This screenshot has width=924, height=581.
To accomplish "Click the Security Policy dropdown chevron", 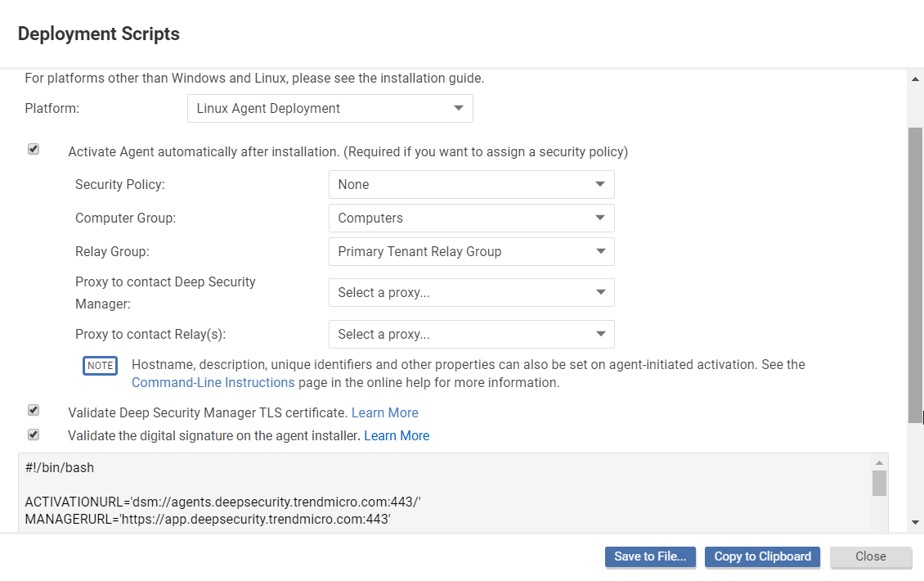I will (600, 184).
